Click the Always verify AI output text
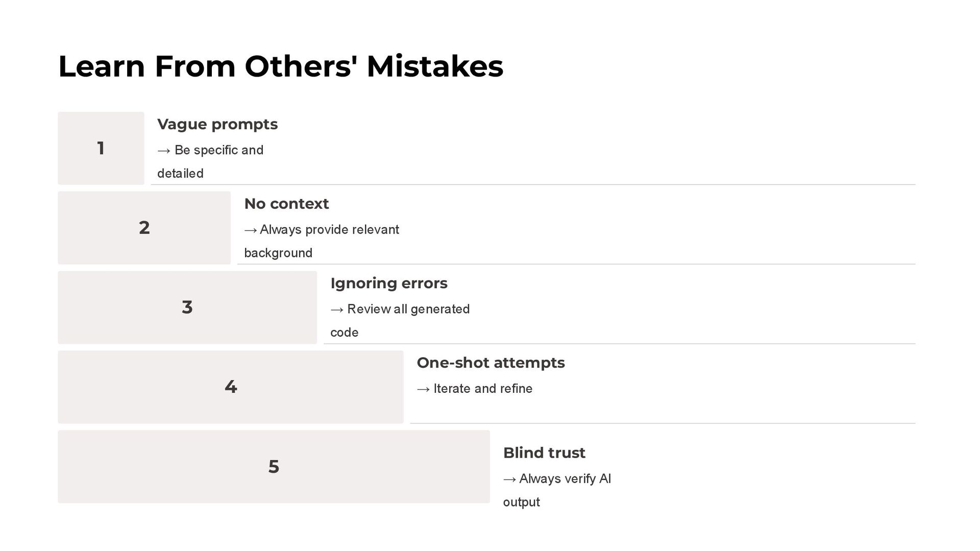 pos(557,490)
